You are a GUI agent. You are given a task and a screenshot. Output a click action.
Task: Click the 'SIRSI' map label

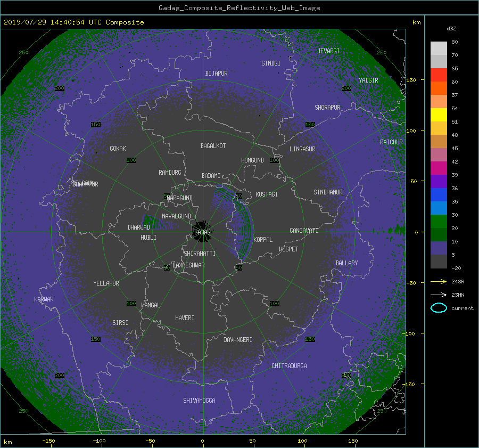[x=120, y=323]
